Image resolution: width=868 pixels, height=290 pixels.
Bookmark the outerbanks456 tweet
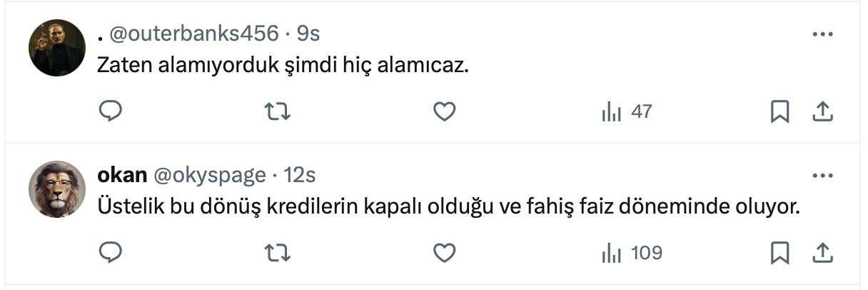[x=779, y=111]
